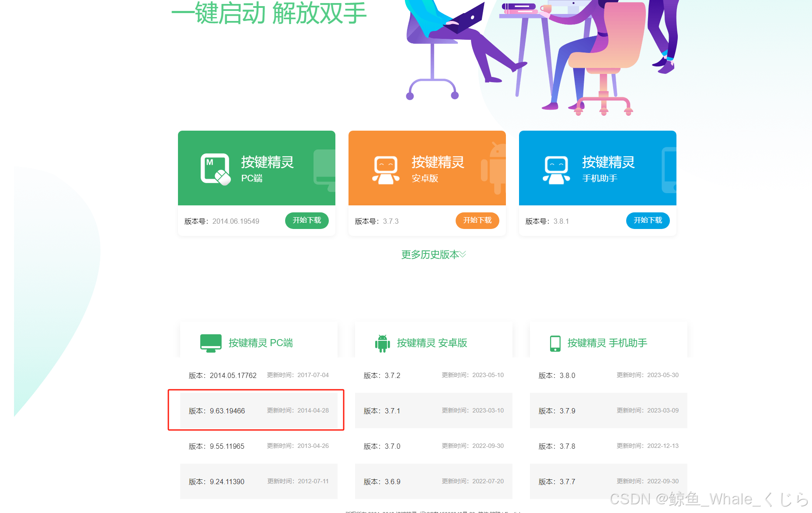Click update time 2023-05-10
Screen dimensions: 812x513
(x=473, y=375)
